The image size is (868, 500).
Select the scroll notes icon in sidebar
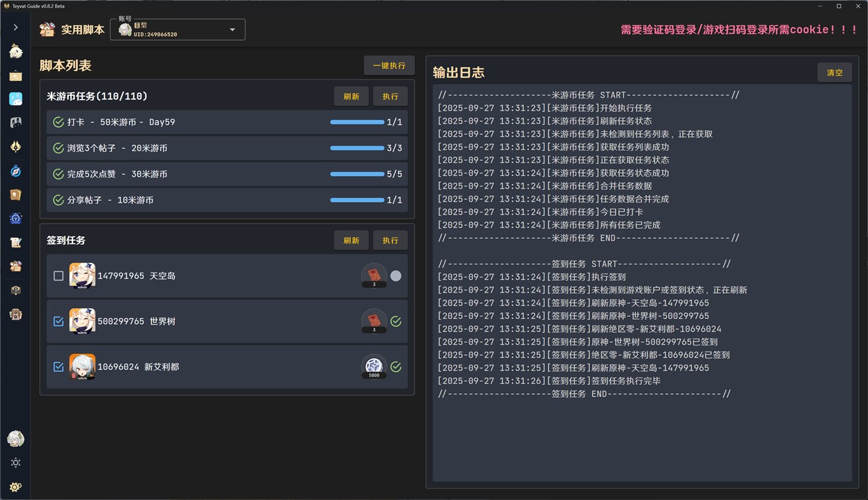pos(15,242)
